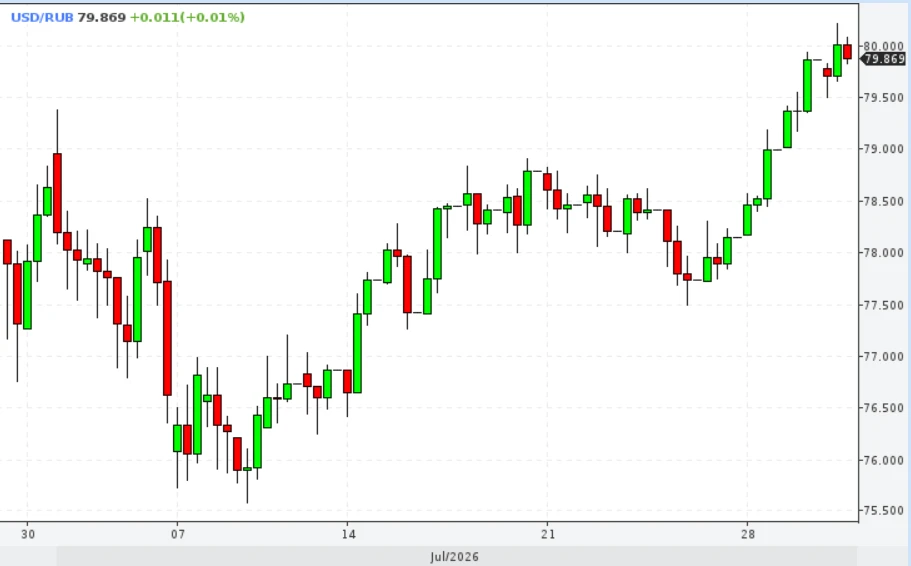
Task: Click the 79.000 price axis label
Action: pyautogui.click(x=884, y=149)
